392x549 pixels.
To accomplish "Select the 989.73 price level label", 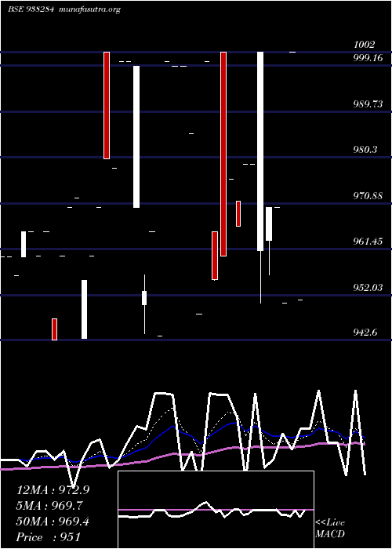I will point(368,104).
